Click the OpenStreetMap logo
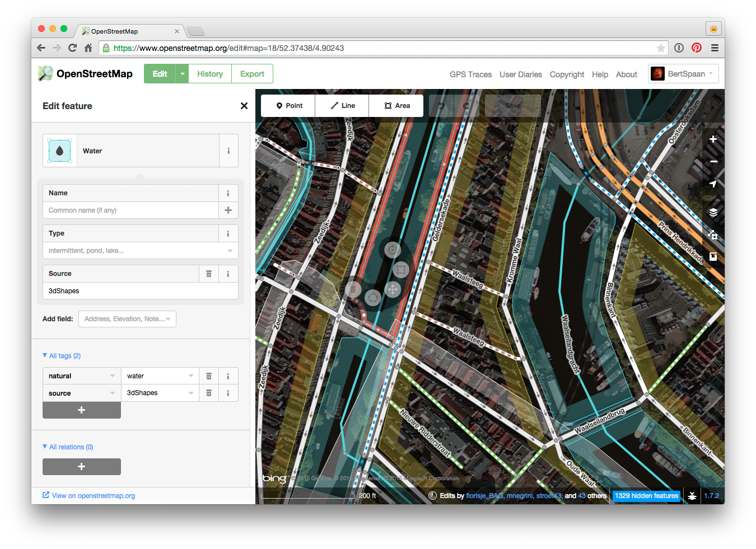Screen dimensions: 756x549 pos(85,73)
